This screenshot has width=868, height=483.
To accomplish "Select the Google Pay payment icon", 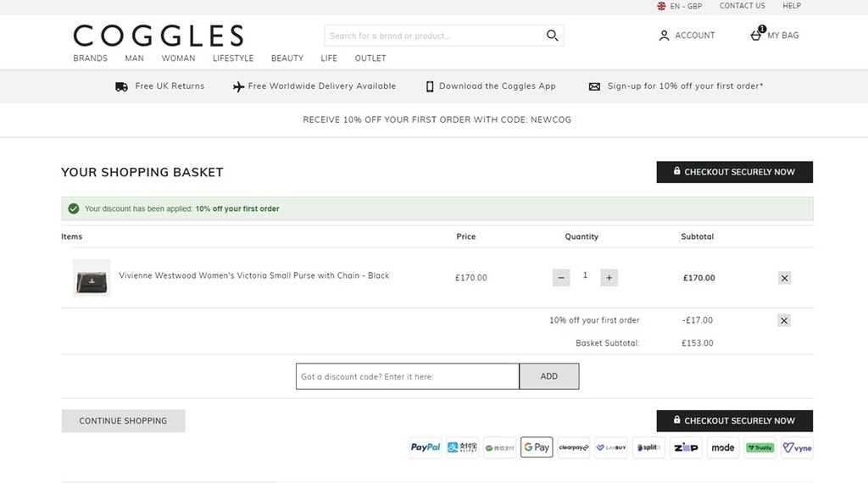I will point(537,447).
